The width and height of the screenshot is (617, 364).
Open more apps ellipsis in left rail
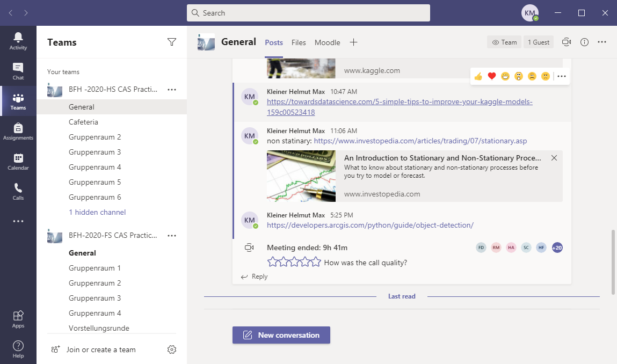click(x=18, y=221)
